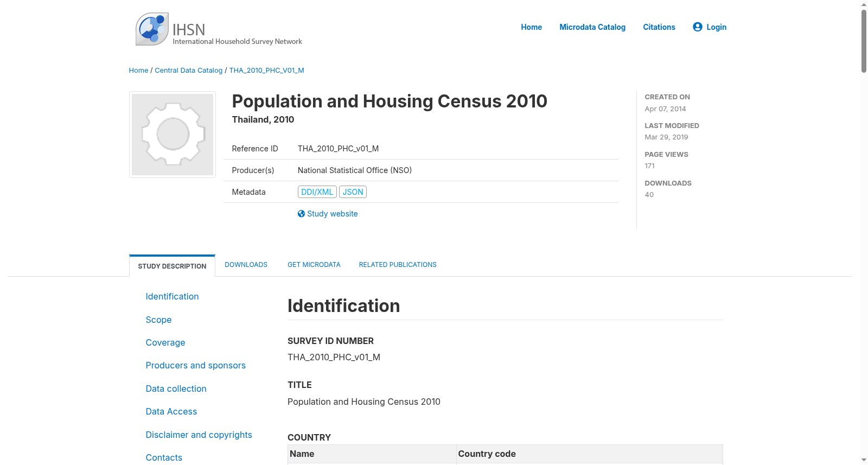Click the Login link
868x465 pixels.
click(716, 27)
